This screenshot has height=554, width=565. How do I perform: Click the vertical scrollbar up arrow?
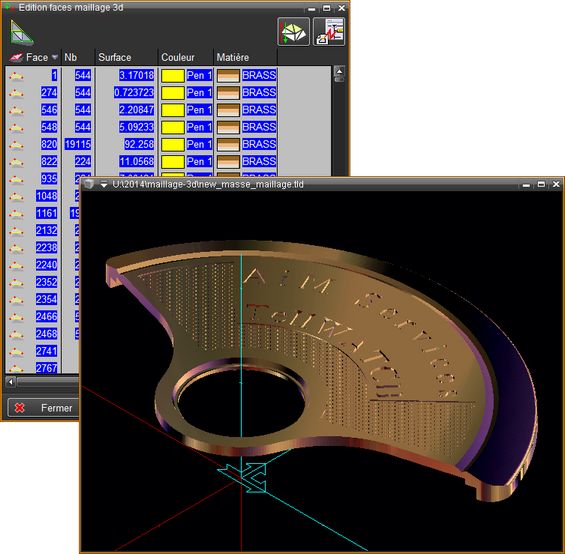click(x=339, y=72)
